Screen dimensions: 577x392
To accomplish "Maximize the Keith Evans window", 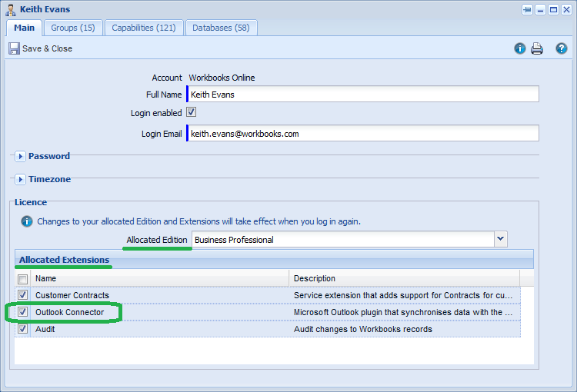I will [x=553, y=9].
